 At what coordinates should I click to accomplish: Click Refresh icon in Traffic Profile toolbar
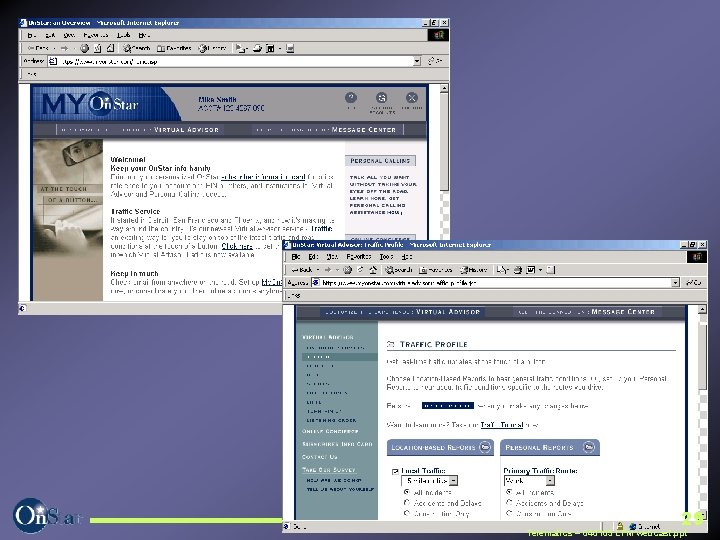click(x=360, y=270)
